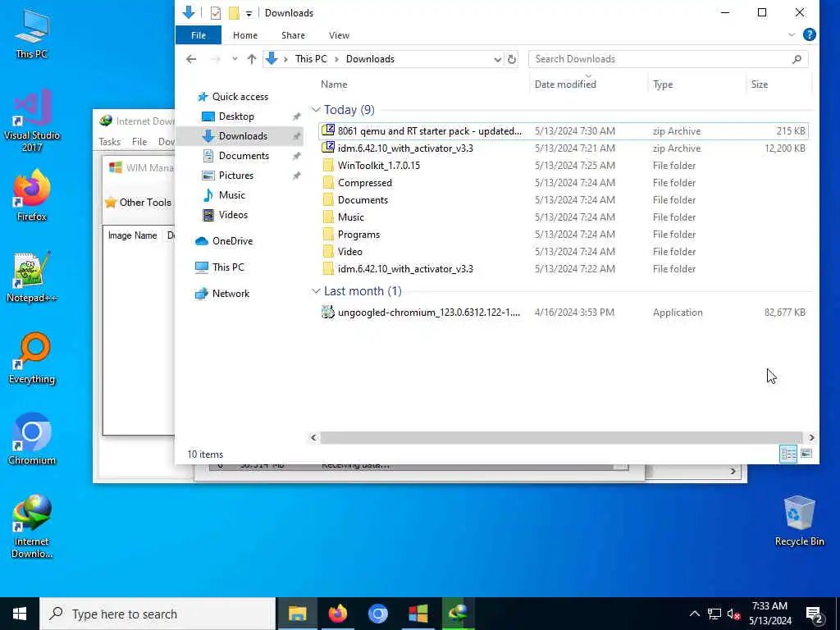This screenshot has height=630, width=840.
Task: Open Internet Download Manager desktop shortcut
Action: click(x=32, y=526)
